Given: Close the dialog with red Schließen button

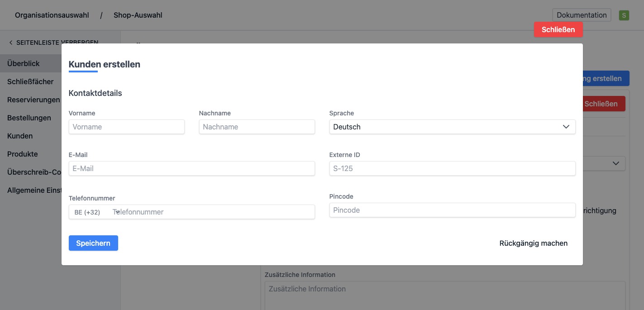Looking at the screenshot, I should click(x=558, y=29).
